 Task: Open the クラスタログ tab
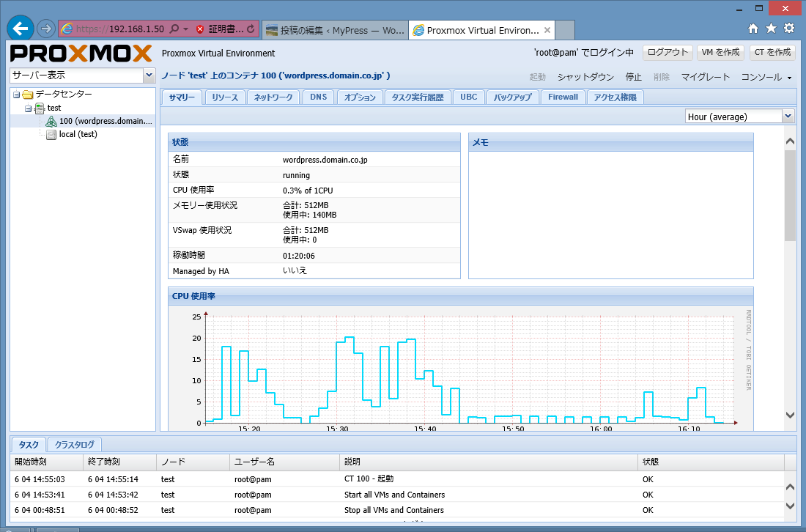tap(75, 444)
